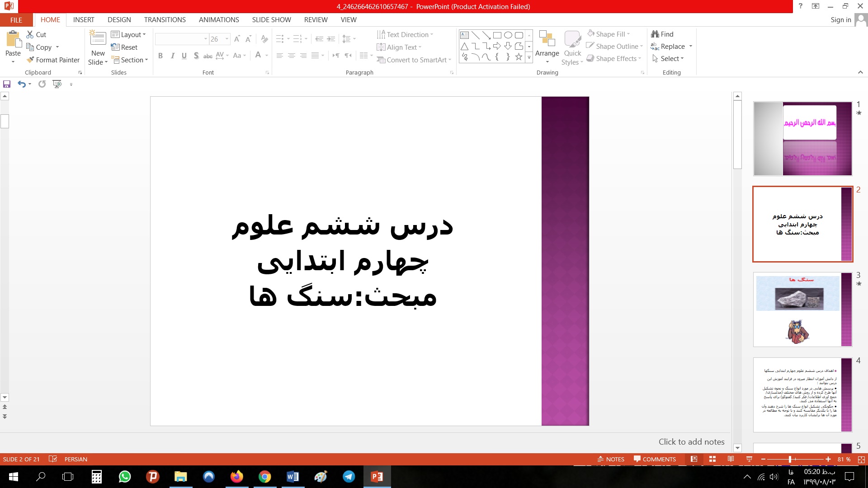This screenshot has width=868, height=488.
Task: Toggle Bold text formatting
Action: (160, 56)
